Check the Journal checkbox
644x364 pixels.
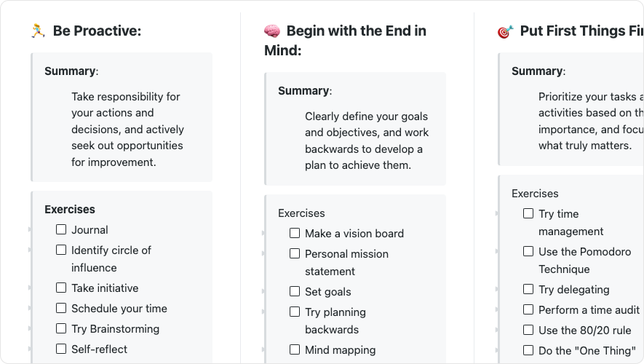[61, 229]
